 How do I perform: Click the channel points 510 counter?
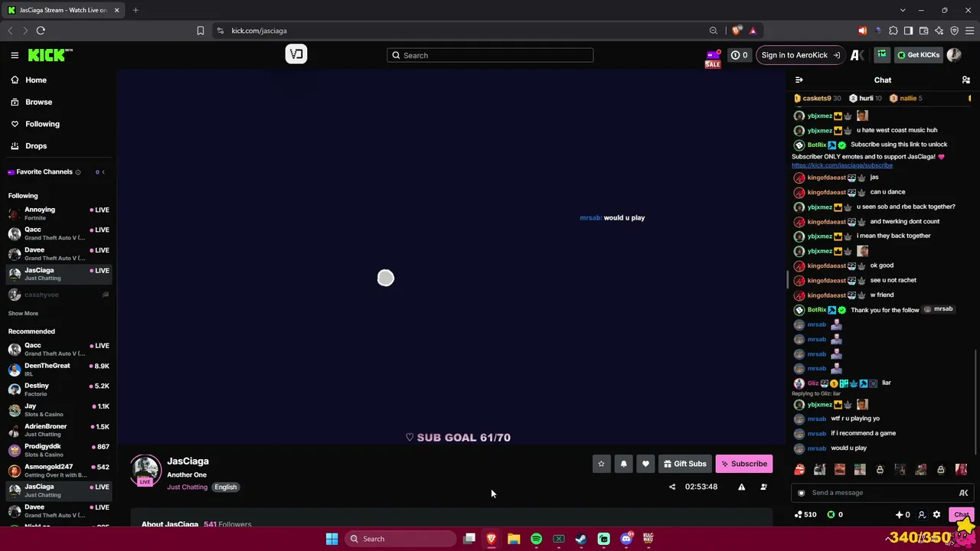(x=806, y=514)
